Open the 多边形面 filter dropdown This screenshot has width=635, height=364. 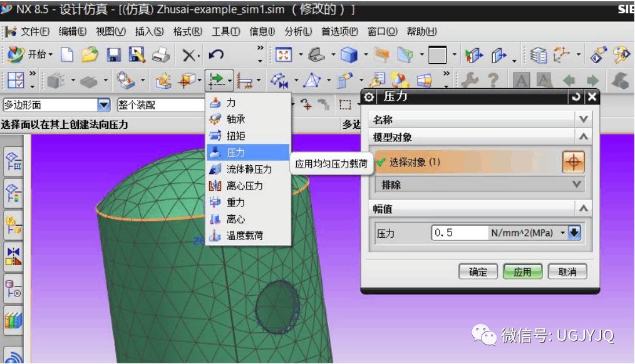click(x=104, y=105)
